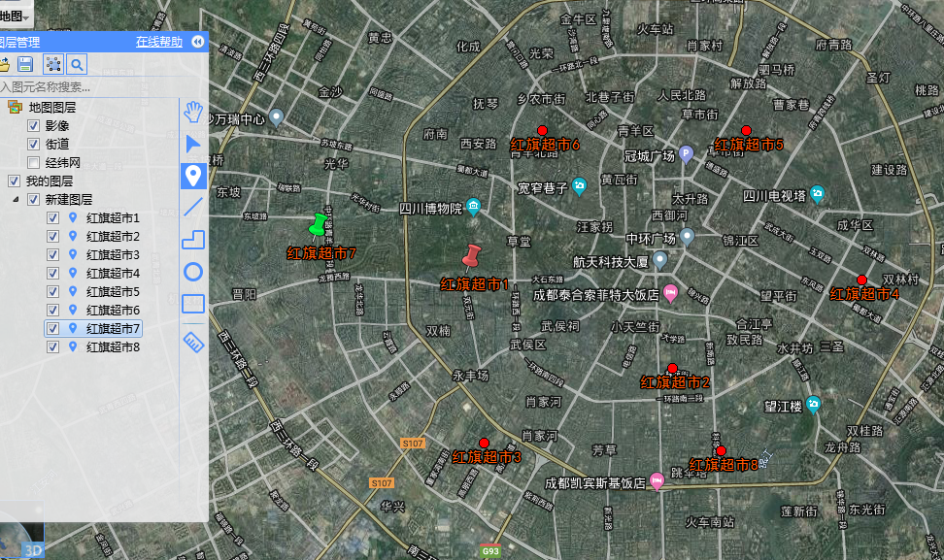944x560 pixels.
Task: Click the 四川电视塔 landmark icon
Action: (817, 194)
